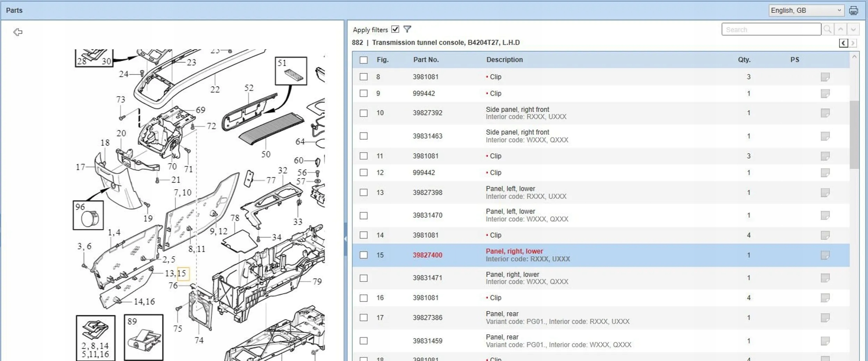Click the parts list scrollbar thumb
Screen dimensions: 868x361
click(x=854, y=135)
